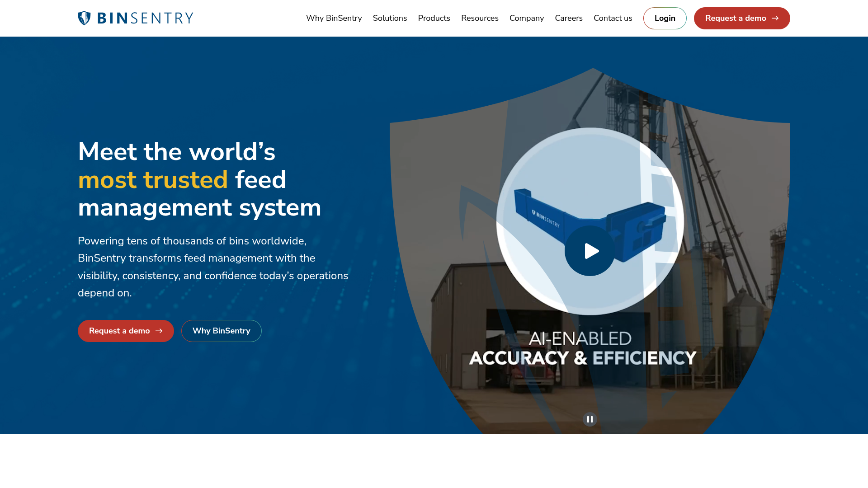This screenshot has width=868, height=488.
Task: Click the BinSentry shield logo
Action: 135,18
